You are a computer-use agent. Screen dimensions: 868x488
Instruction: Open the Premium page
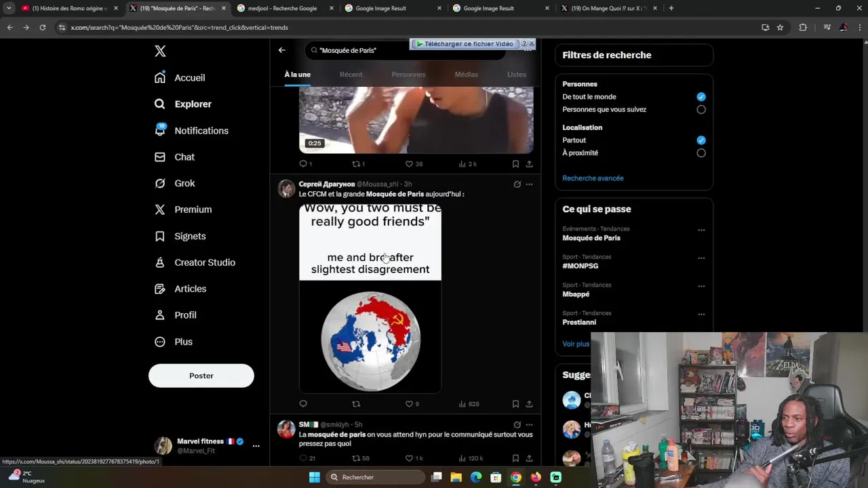click(183, 209)
